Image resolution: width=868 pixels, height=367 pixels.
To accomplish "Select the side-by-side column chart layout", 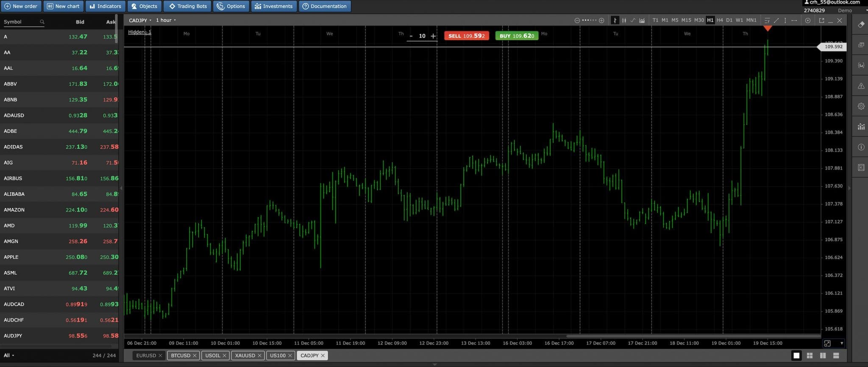I will coord(823,356).
